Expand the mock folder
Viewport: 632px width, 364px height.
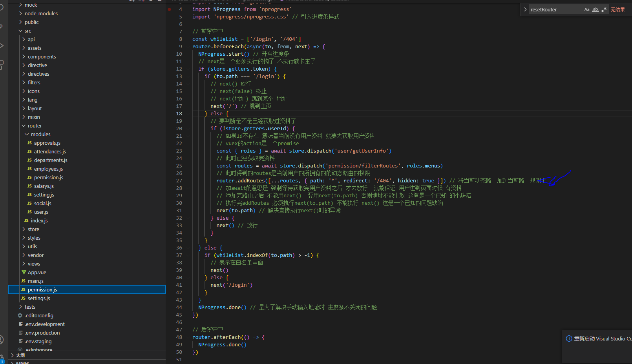(x=20, y=5)
